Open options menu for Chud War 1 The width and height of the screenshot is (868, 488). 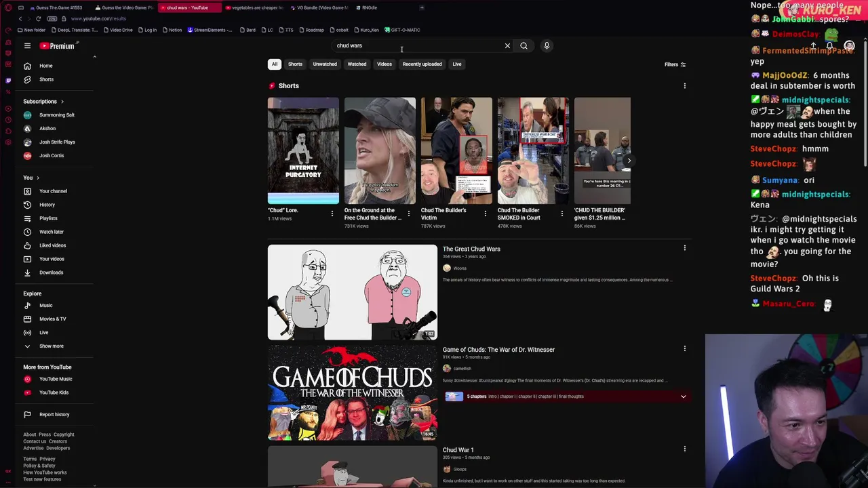685,449
